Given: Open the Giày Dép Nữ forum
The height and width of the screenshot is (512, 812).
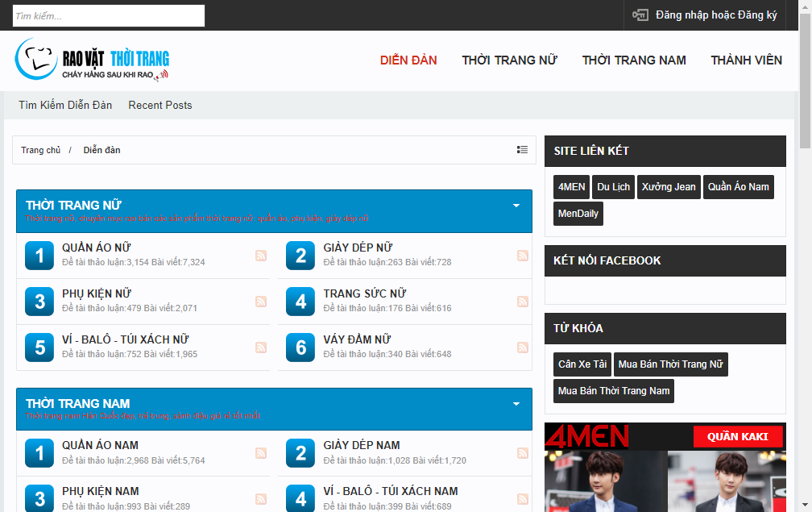Looking at the screenshot, I should click(358, 248).
